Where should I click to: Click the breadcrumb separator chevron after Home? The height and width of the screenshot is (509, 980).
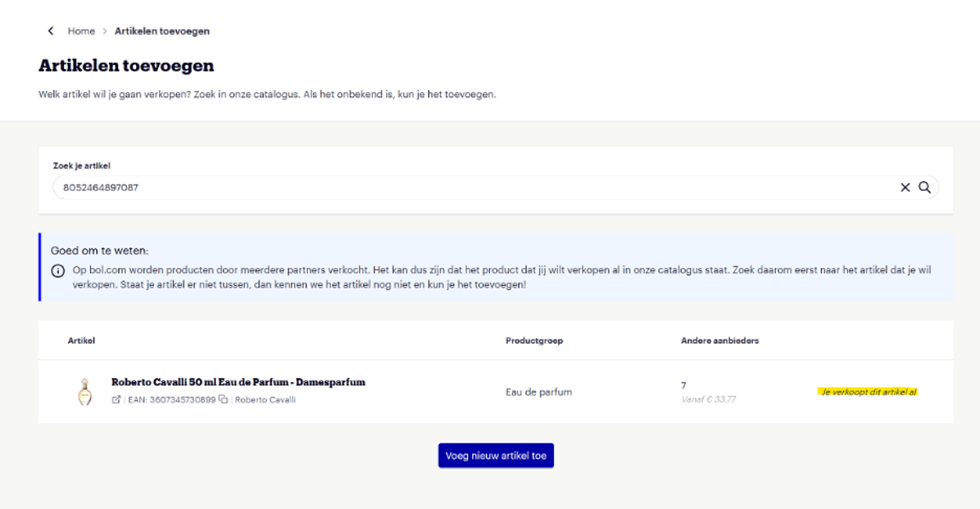pyautogui.click(x=105, y=31)
